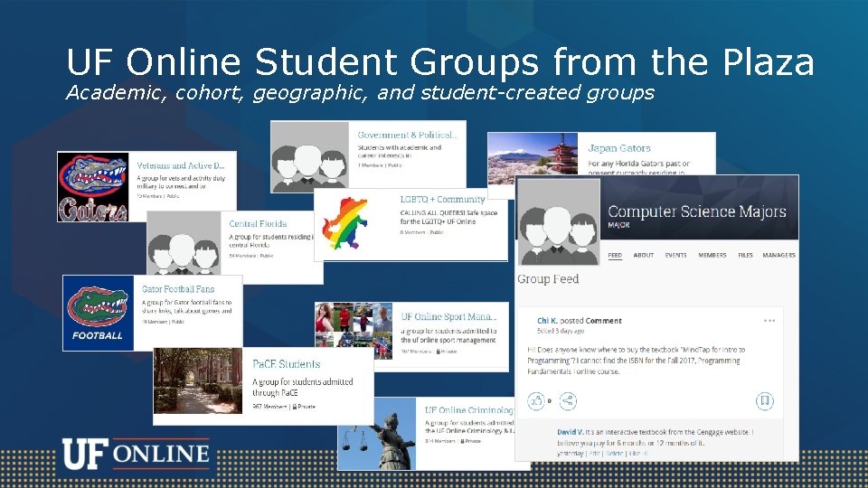Open the MEMBERS tab
The width and height of the screenshot is (868, 488).
tap(712, 255)
